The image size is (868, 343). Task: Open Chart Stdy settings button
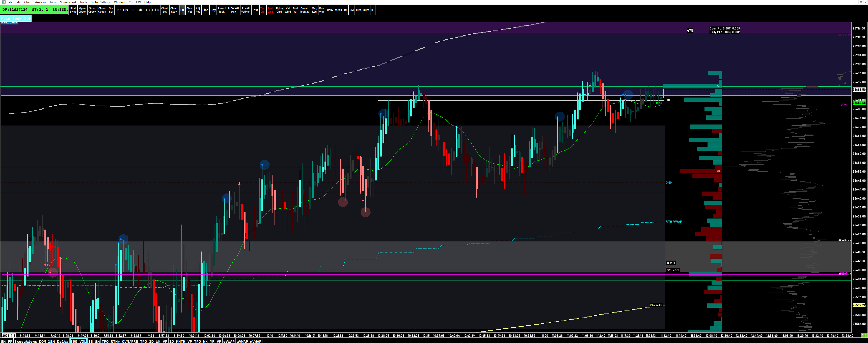pos(174,10)
